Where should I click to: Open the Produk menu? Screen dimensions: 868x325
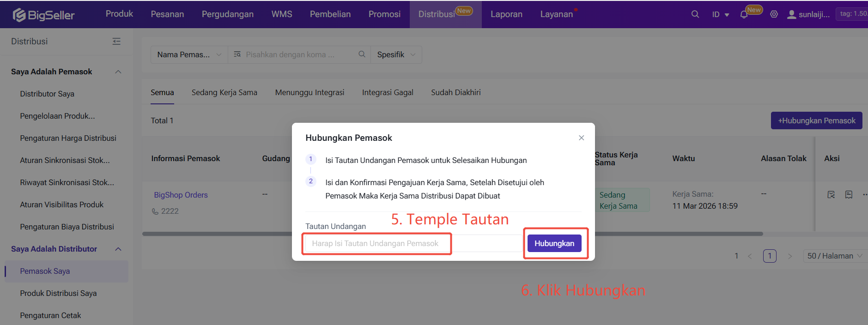[119, 14]
